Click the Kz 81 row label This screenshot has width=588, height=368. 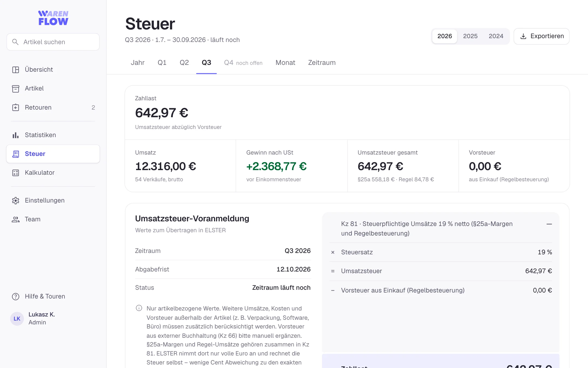[x=427, y=228]
